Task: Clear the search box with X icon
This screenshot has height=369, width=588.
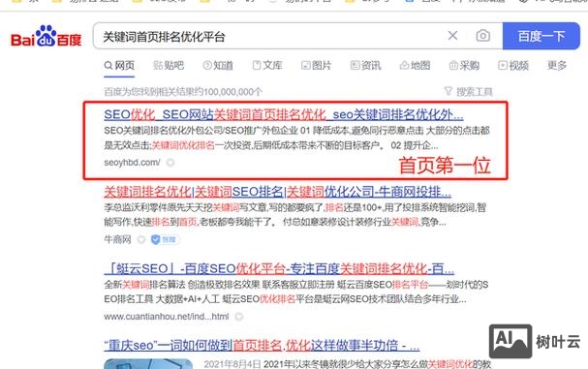Action: tap(452, 36)
